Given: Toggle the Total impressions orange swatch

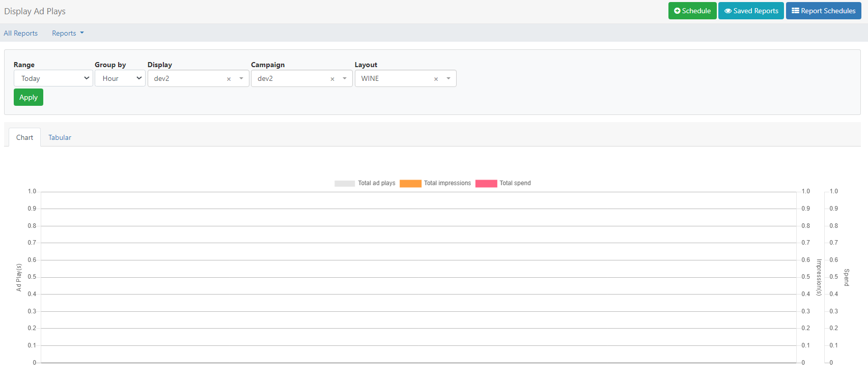Looking at the screenshot, I should pyautogui.click(x=410, y=183).
